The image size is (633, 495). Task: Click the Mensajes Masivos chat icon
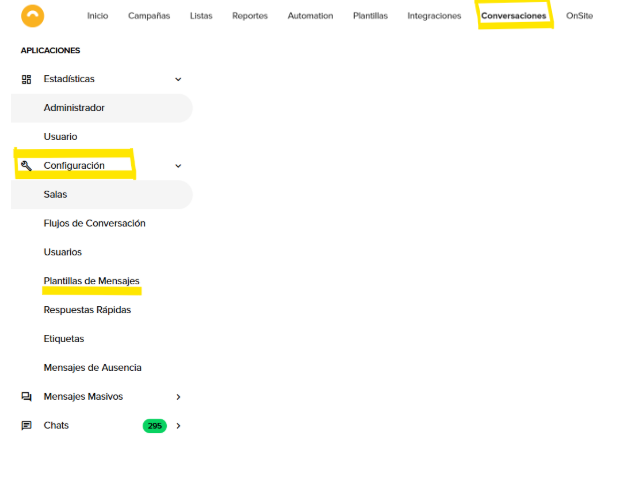pyautogui.click(x=26, y=397)
